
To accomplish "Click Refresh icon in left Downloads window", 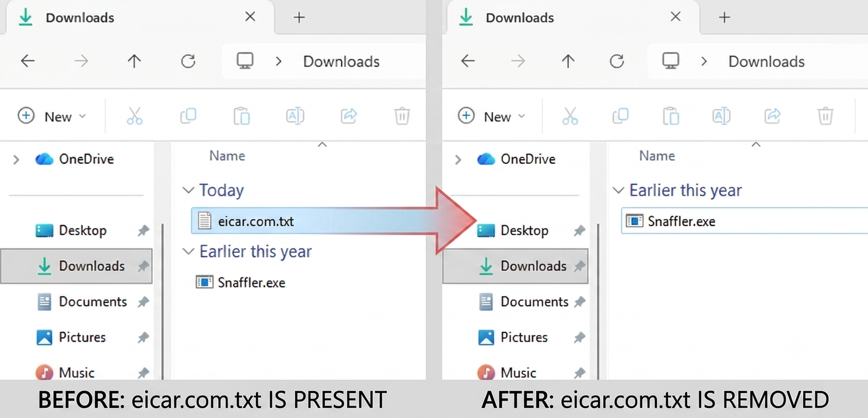I will tap(188, 61).
